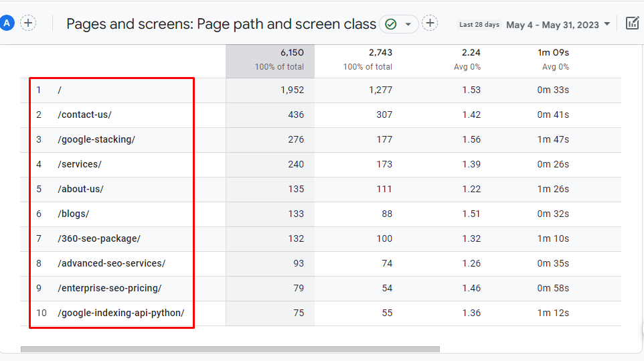The height and width of the screenshot is (361, 644).
Task: Select the /about-us/ page path
Action: coord(80,189)
